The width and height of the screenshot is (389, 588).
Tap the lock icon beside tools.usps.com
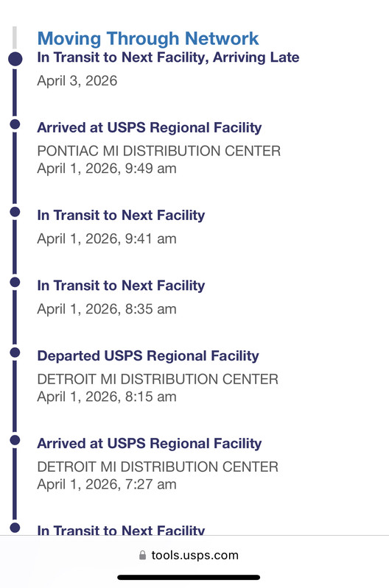coord(142,555)
